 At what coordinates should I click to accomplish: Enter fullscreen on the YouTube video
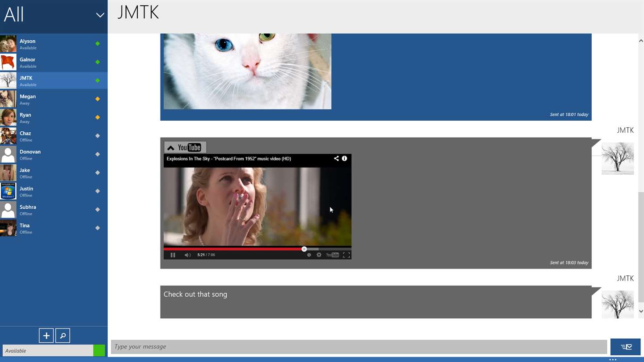(x=346, y=255)
